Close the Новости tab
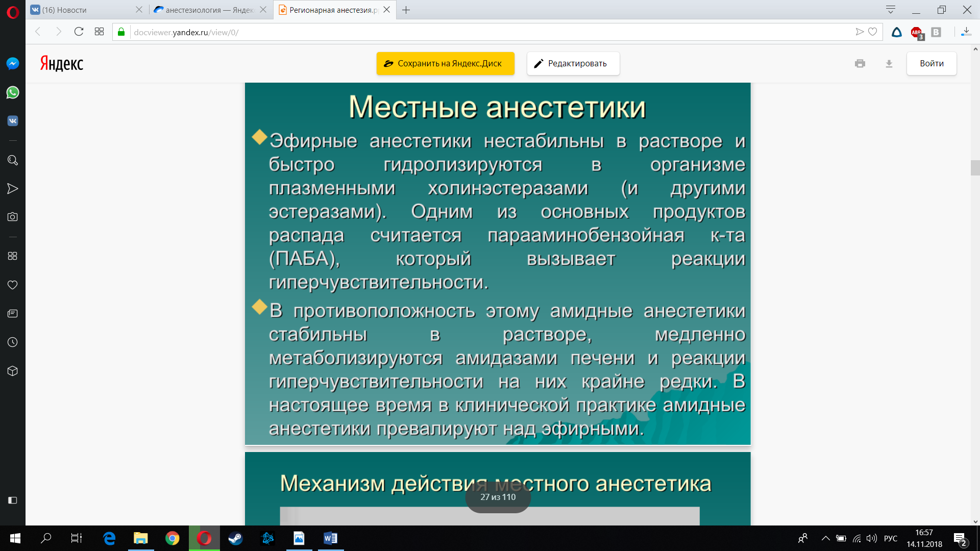This screenshot has height=551, width=980. (x=139, y=10)
